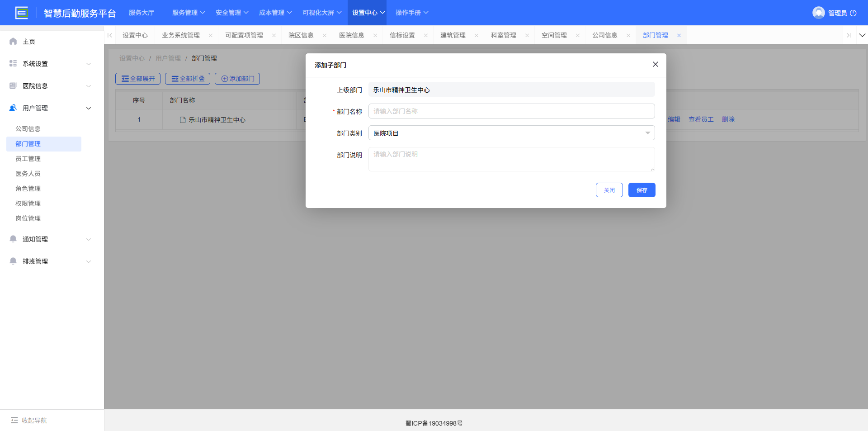Click the 通知管理 bell icon

tap(13, 239)
